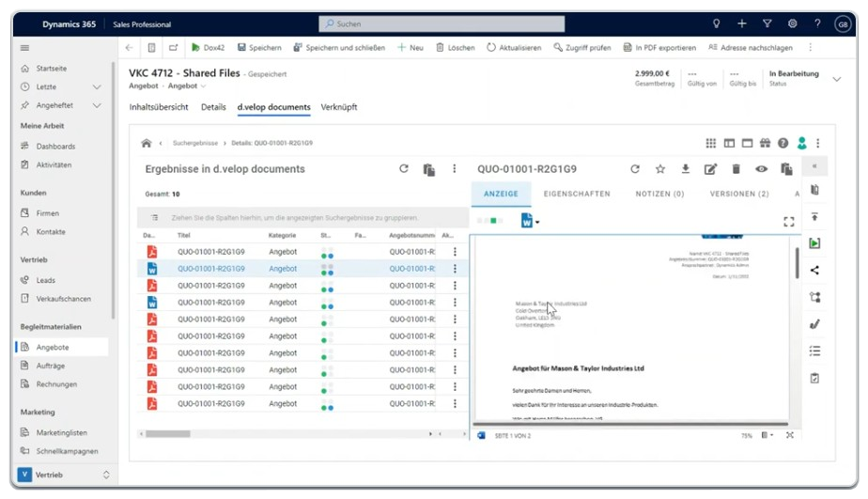Screen dimensions: 868x499
Task: Click the Suchen search field
Action: [442, 23]
